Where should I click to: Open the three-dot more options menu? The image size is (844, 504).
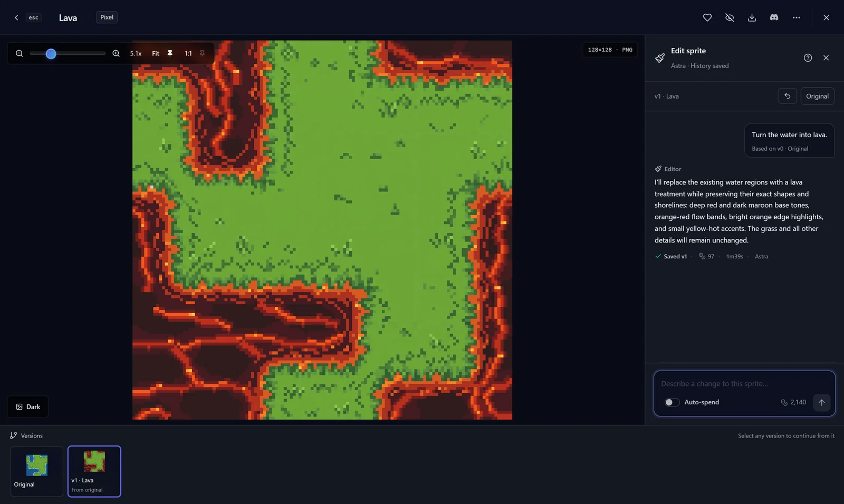[x=796, y=17]
